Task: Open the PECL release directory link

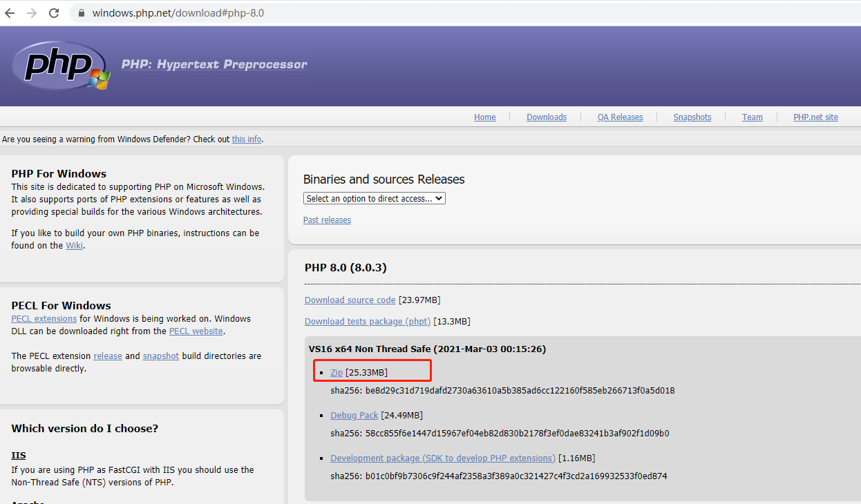Action: [108, 356]
